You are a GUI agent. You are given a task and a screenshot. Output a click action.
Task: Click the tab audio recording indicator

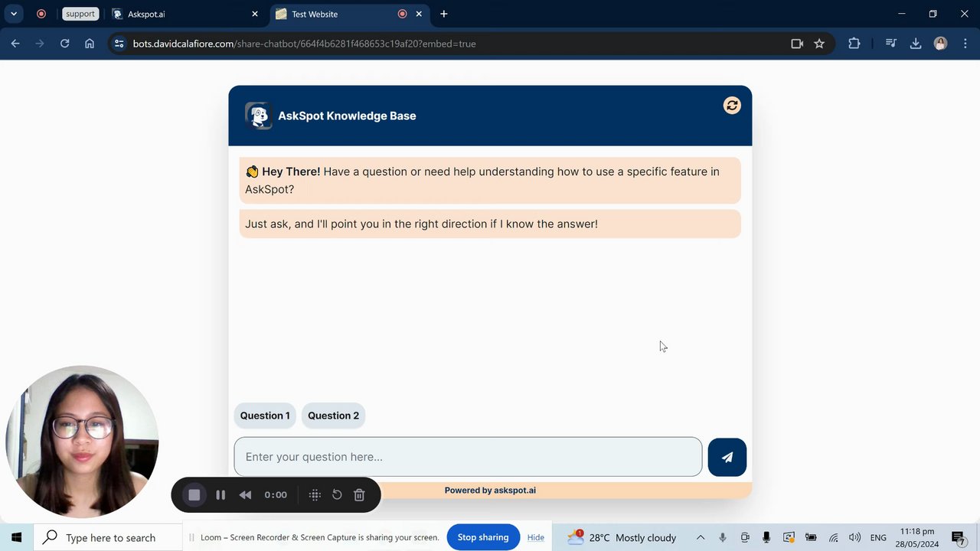[x=403, y=14]
